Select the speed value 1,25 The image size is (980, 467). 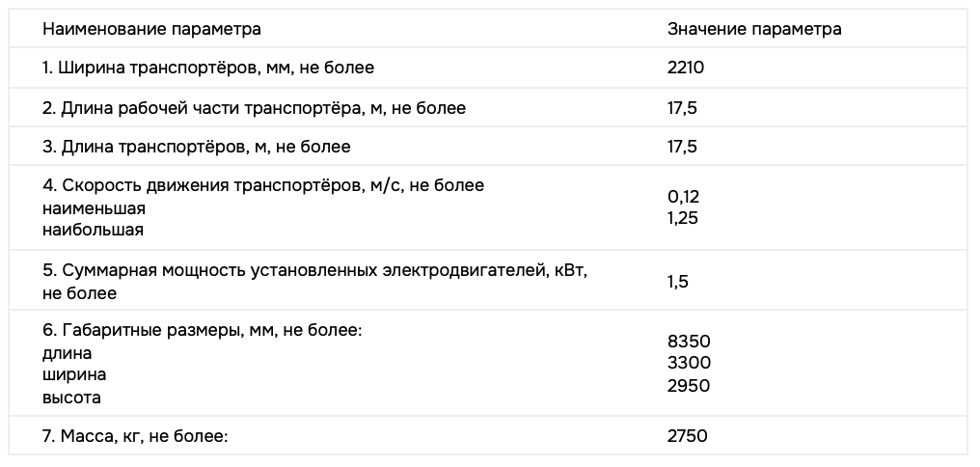pos(682,218)
